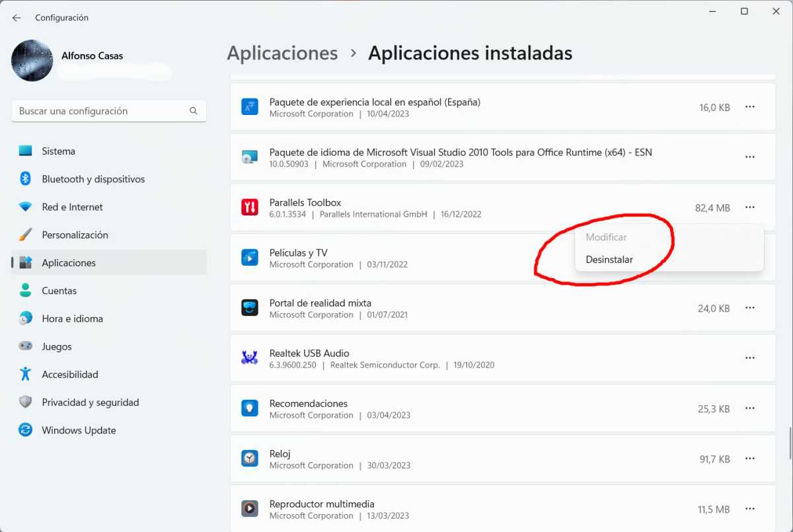Click the vertical scrollbar thumb

(x=790, y=443)
